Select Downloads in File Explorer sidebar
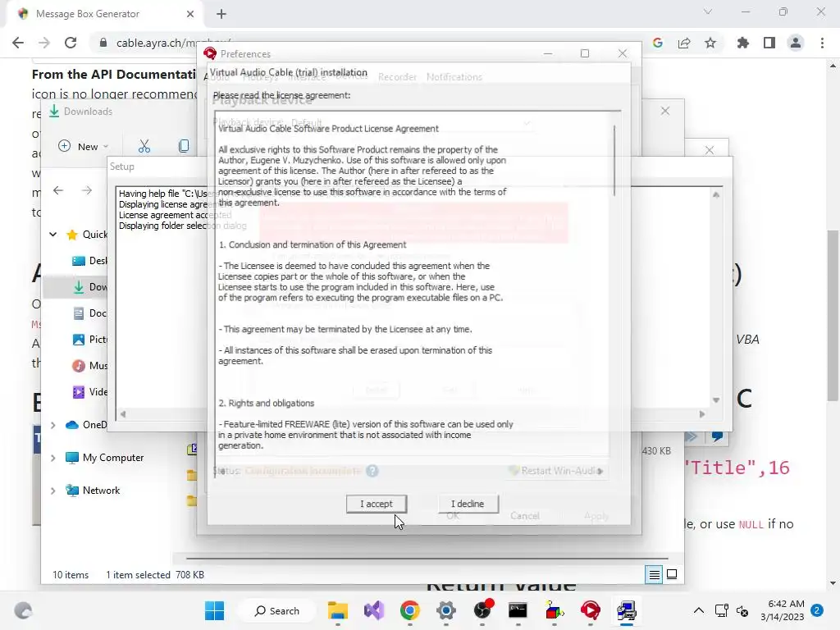Image resolution: width=840 pixels, height=630 pixels. point(89,287)
